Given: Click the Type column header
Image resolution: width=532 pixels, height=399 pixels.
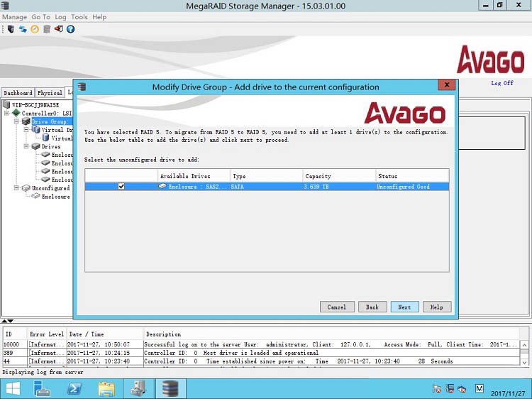Looking at the screenshot, I should click(266, 176).
